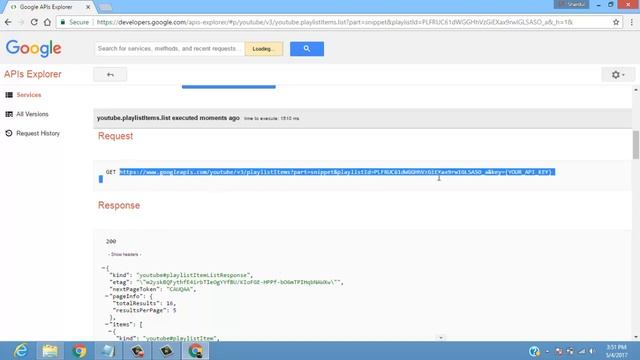640x360 pixels.
Task: Collapse the pageInfo JSON node
Action: [107, 296]
